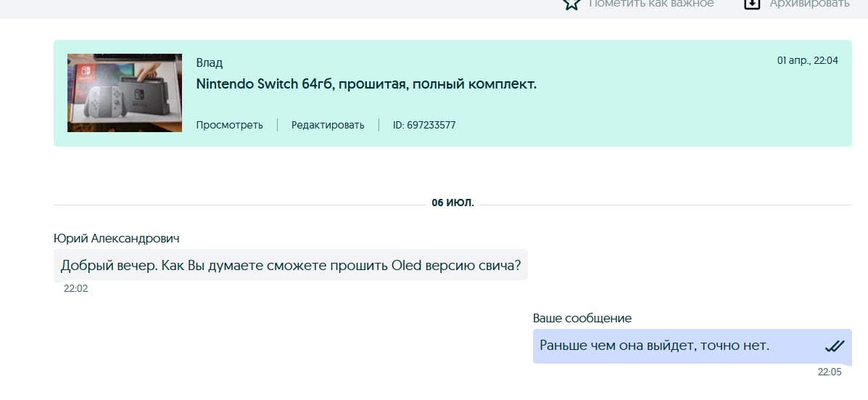Click the archive box icon

(x=752, y=4)
